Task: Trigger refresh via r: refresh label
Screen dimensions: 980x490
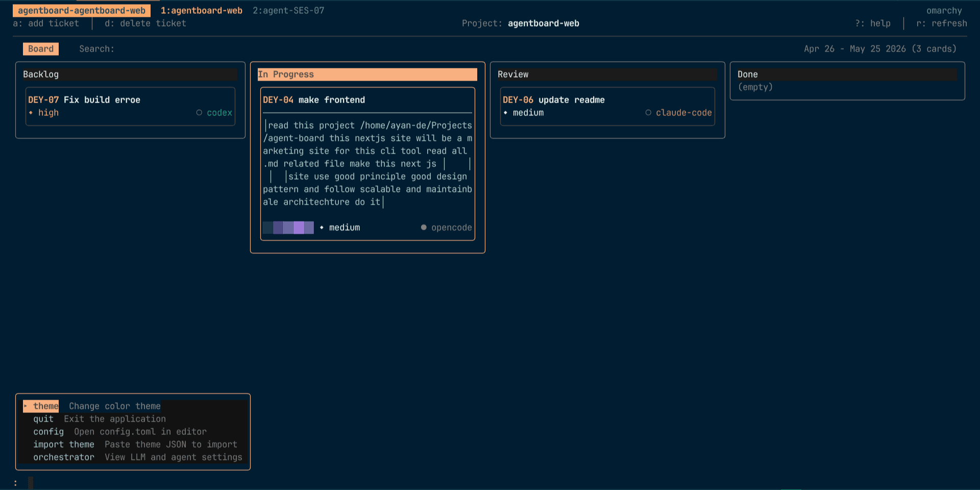Action: pos(941,23)
